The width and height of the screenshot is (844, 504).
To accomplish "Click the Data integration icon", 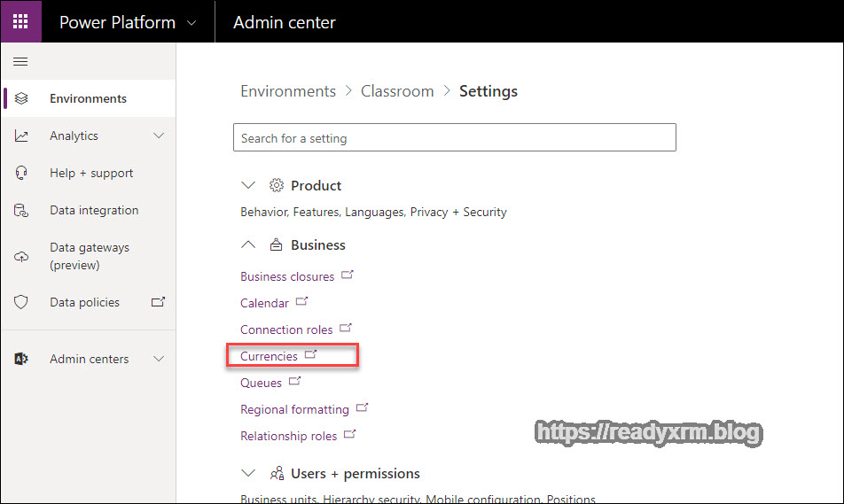I will click(21, 210).
